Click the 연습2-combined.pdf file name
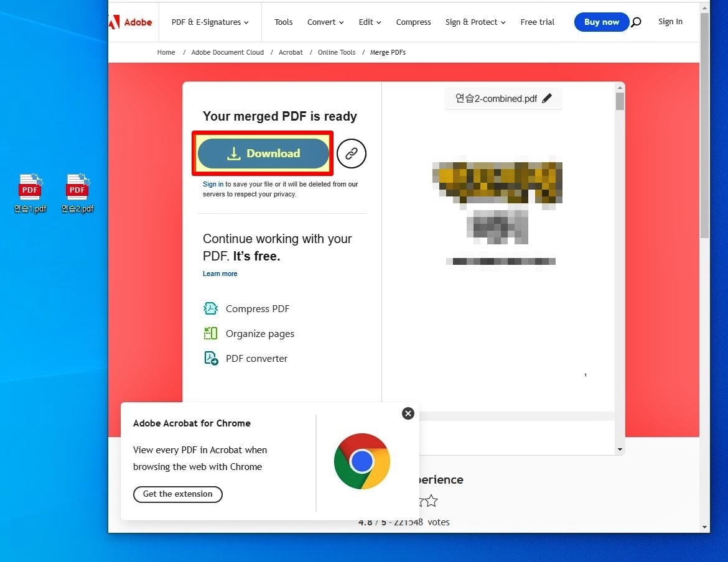The height and width of the screenshot is (562, 728). coord(497,98)
